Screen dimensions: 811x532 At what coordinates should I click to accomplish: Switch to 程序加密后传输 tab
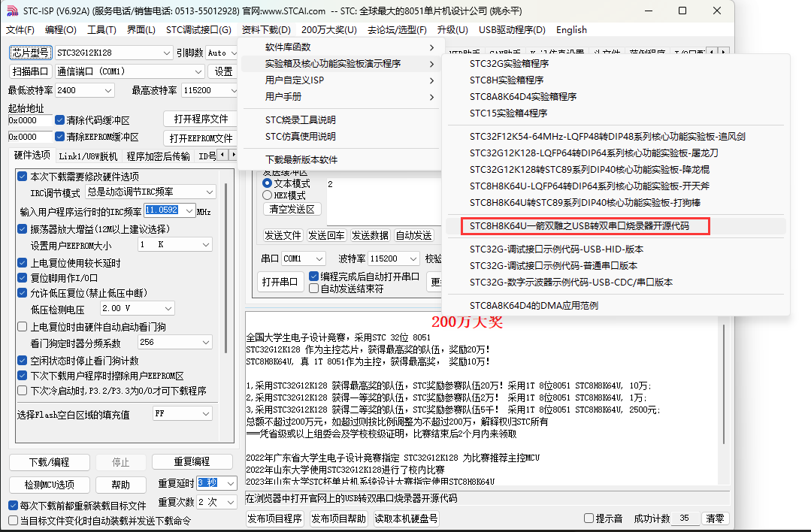pos(158,156)
